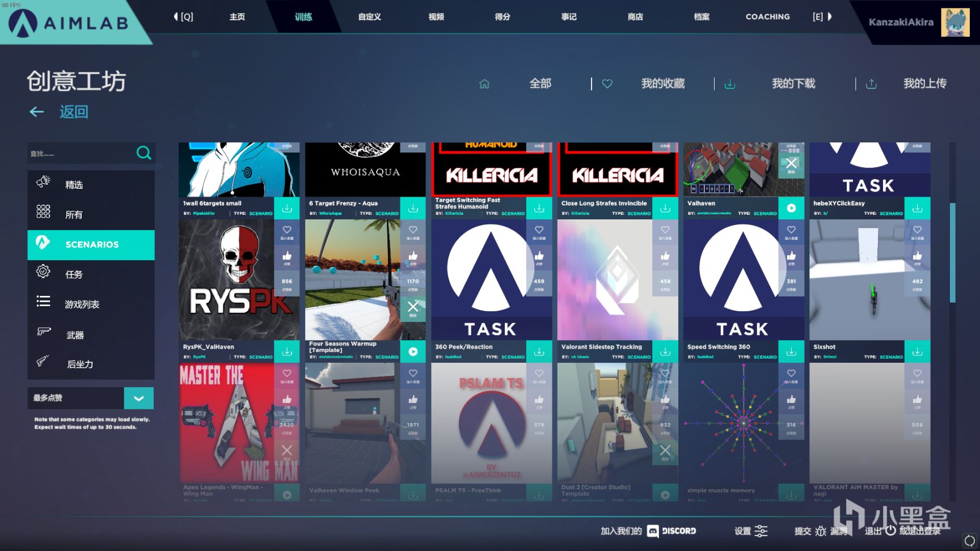Open 我的上传 list
The width and height of the screenshot is (980, 551).
(925, 83)
